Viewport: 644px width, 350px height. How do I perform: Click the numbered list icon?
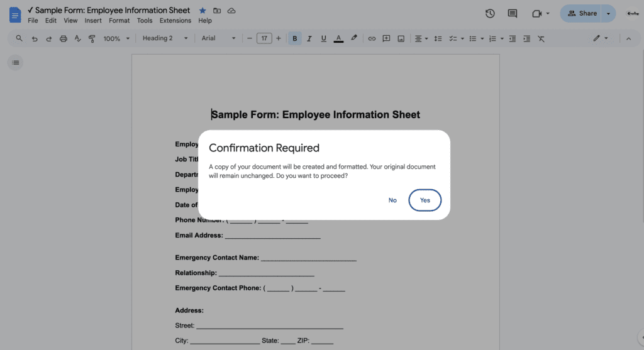click(x=492, y=38)
